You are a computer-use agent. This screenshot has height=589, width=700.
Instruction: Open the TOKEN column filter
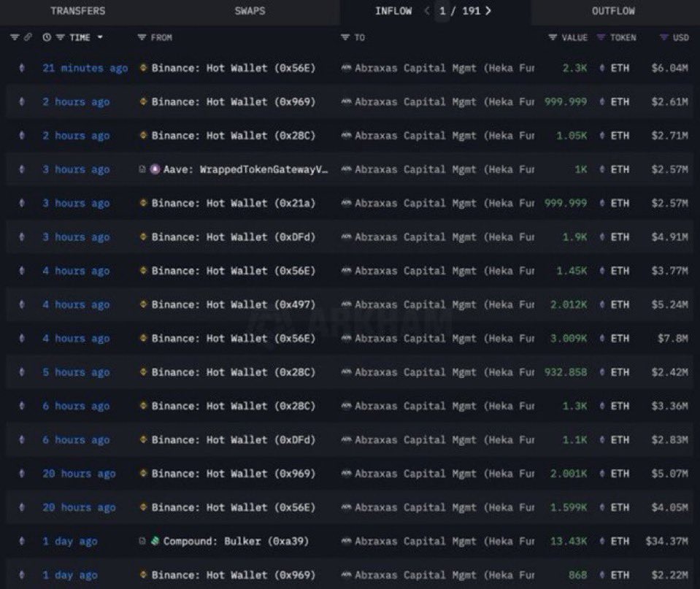click(601, 37)
